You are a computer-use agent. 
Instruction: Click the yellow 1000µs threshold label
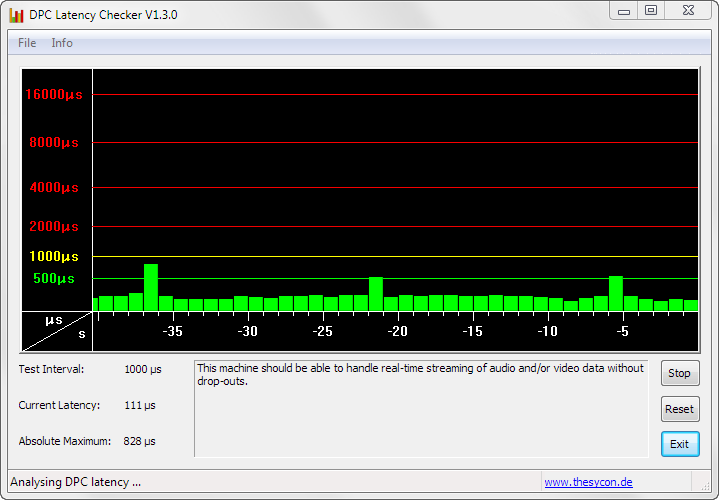[53, 257]
